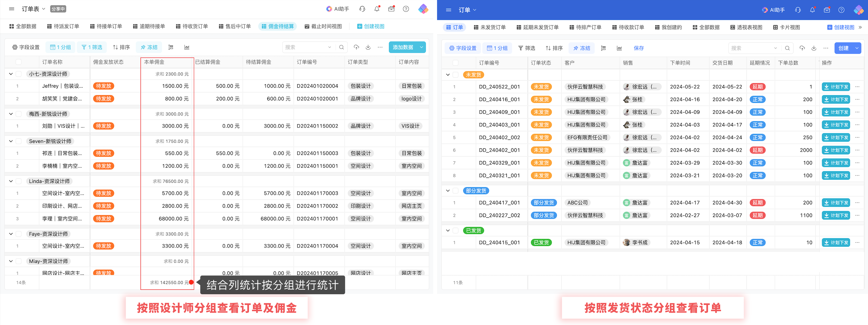Click 本单佣金 column header
This screenshot has width=868, height=325.
(167, 62)
